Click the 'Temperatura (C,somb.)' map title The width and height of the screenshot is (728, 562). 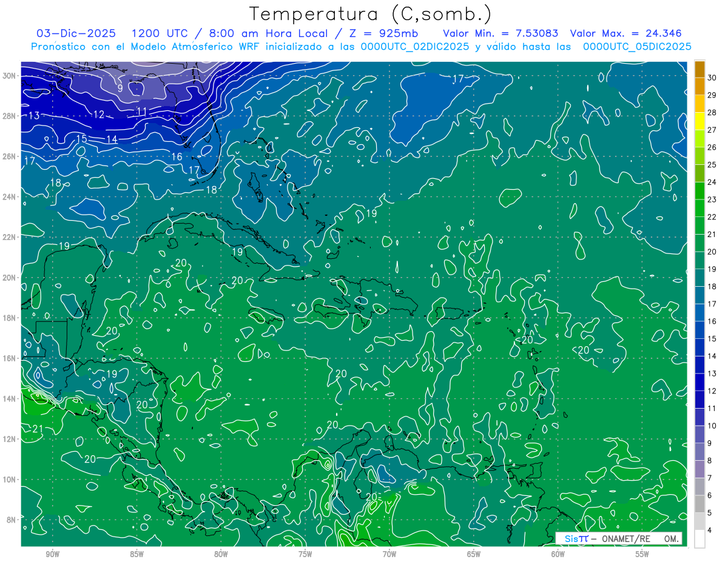click(x=371, y=14)
